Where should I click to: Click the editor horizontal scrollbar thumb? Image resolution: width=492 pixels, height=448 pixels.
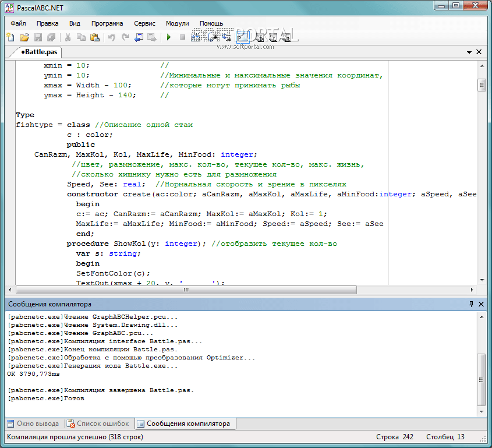[x=186, y=290]
